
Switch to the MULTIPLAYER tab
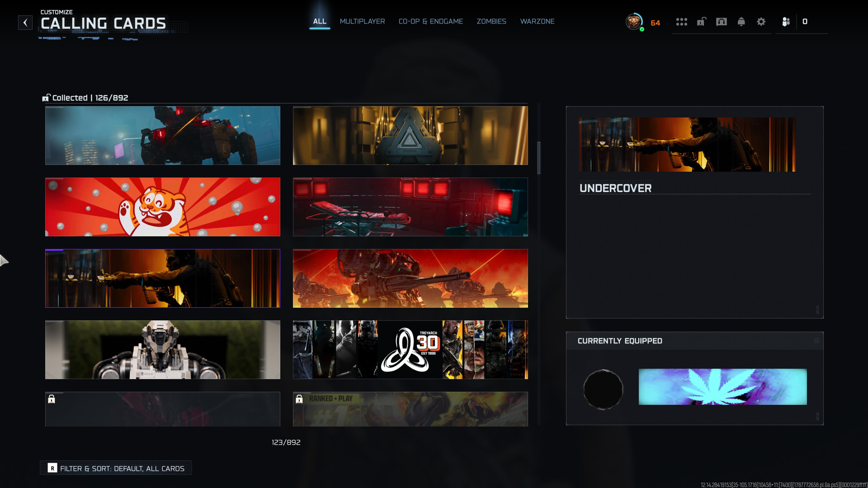363,21
